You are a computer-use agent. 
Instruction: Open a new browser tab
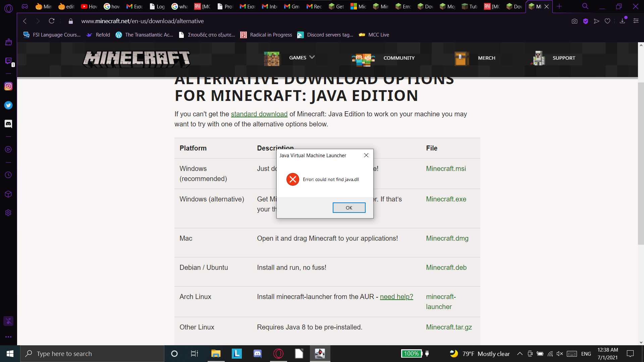(x=559, y=6)
